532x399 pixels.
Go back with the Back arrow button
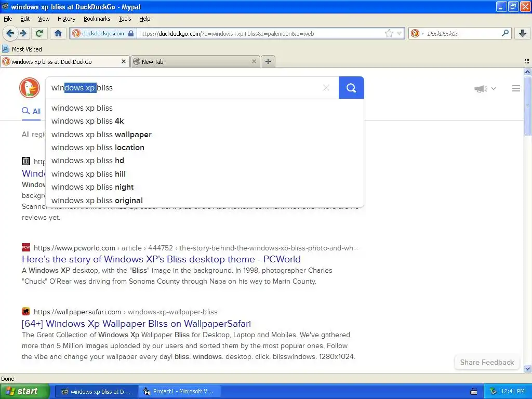coord(10,33)
